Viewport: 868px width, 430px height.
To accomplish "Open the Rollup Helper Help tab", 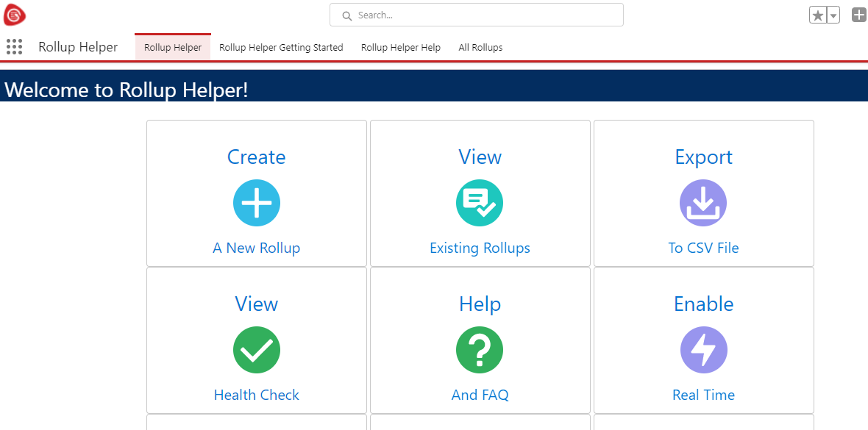I will pyautogui.click(x=401, y=48).
